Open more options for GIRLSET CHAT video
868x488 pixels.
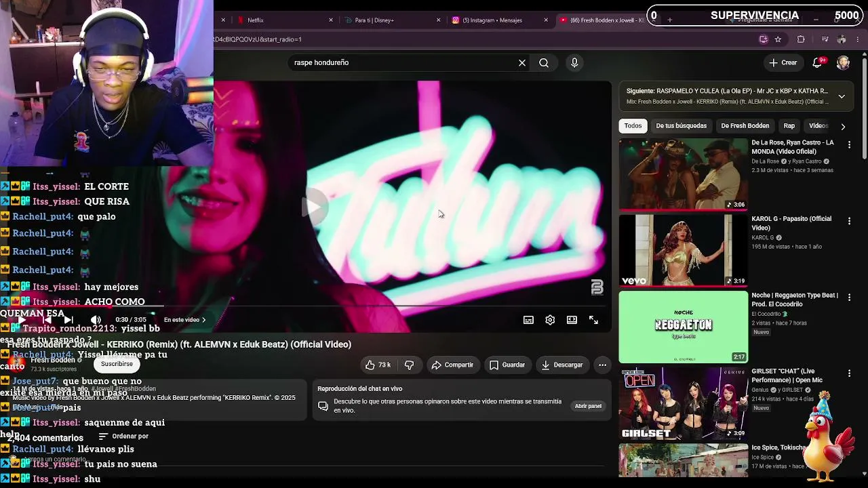[849, 373]
